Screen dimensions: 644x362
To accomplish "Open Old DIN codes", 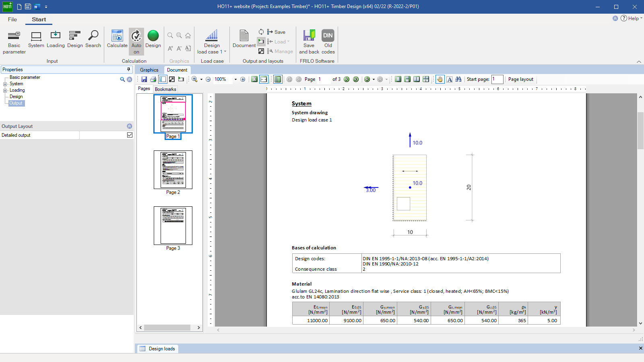I will (x=328, y=42).
